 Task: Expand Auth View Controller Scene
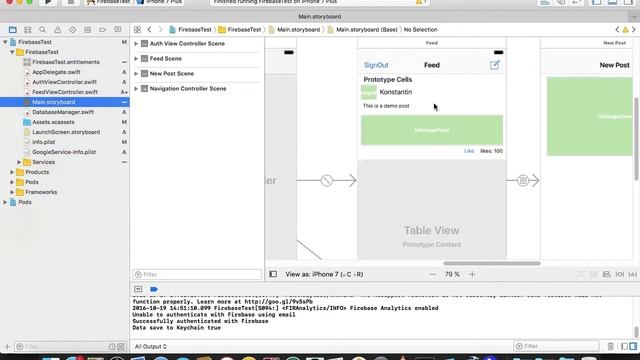[x=136, y=44]
